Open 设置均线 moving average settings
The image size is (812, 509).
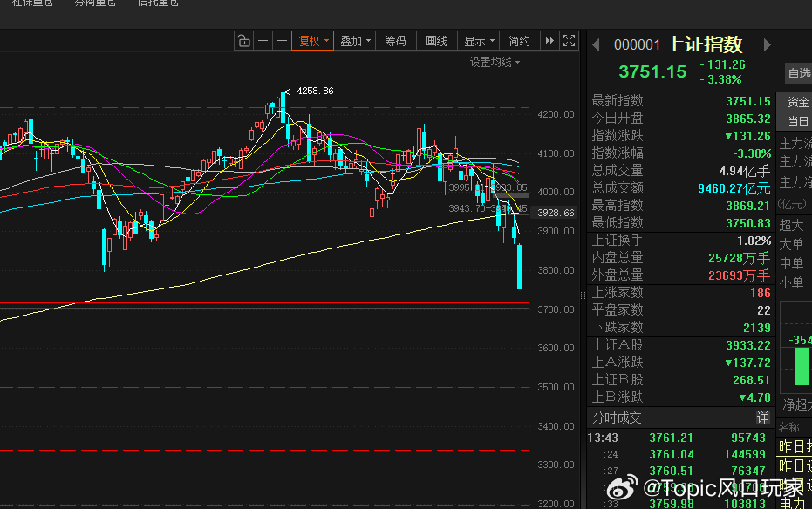pyautogui.click(x=495, y=62)
